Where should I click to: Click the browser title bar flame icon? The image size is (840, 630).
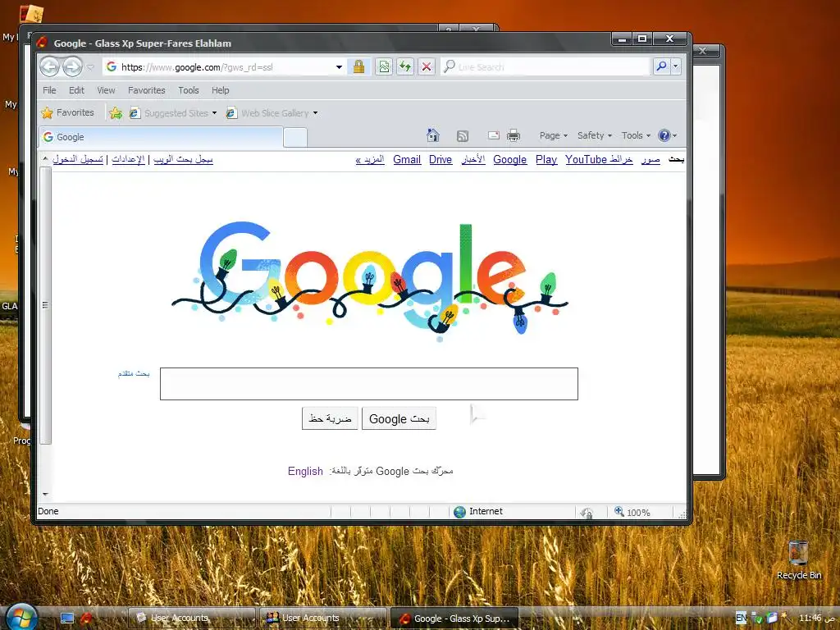pyautogui.click(x=43, y=43)
